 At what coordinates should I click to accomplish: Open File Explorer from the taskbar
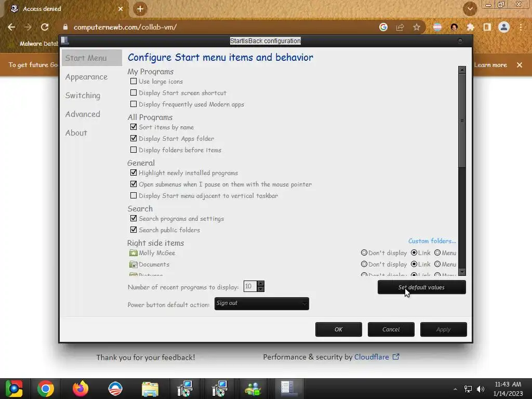point(150,389)
